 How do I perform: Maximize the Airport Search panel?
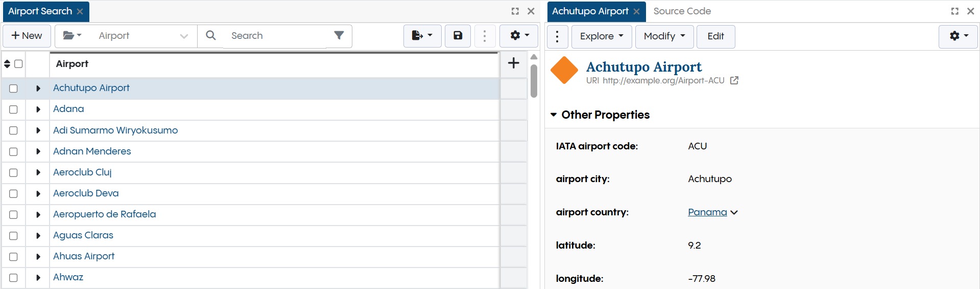pos(515,11)
